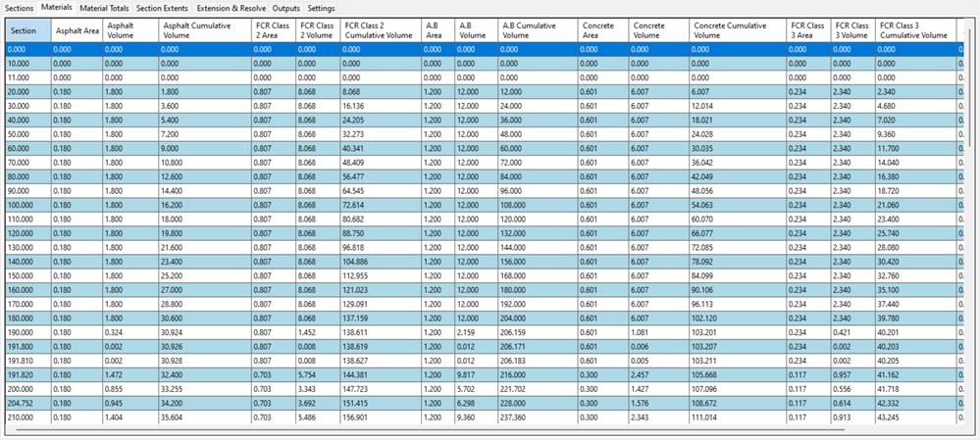
Task: Click asphalt cumulative volume 30.924
Action: point(205,332)
